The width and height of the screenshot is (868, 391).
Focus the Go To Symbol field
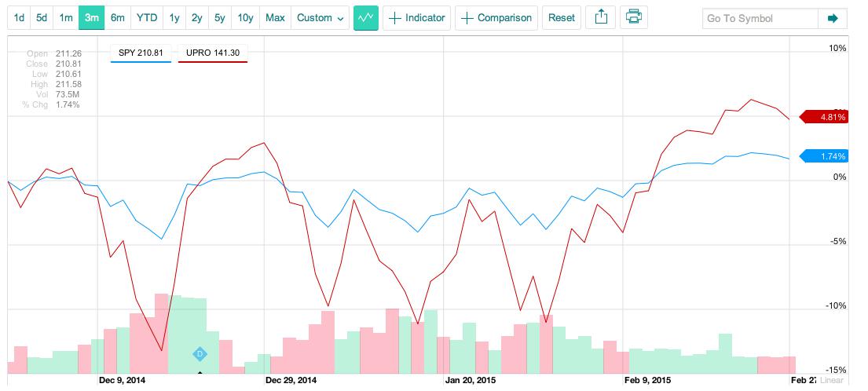click(x=760, y=18)
